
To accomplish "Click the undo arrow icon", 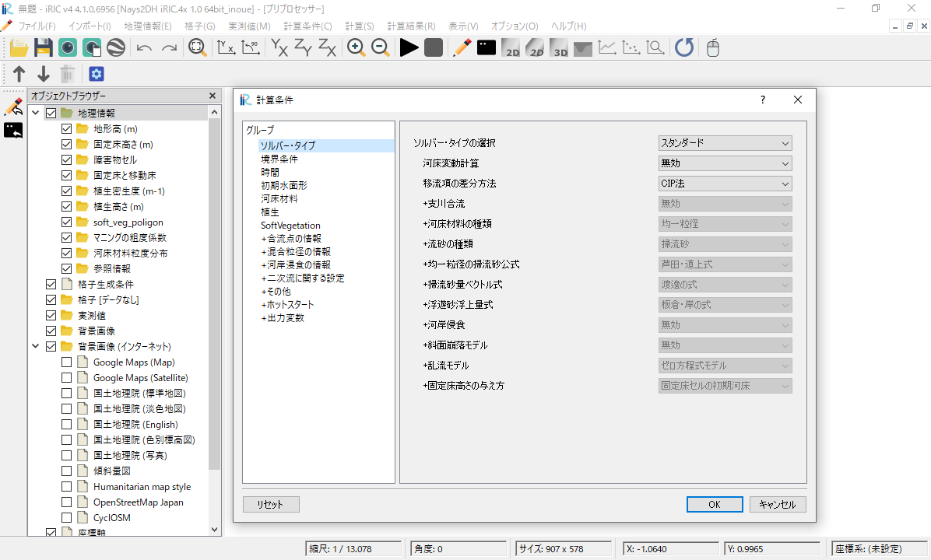I will pyautogui.click(x=144, y=48).
